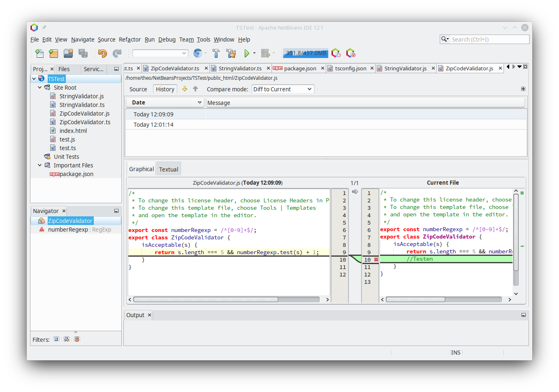The image size is (559, 392).
Task: Click the Undo toolbar icon
Action: coord(102,53)
